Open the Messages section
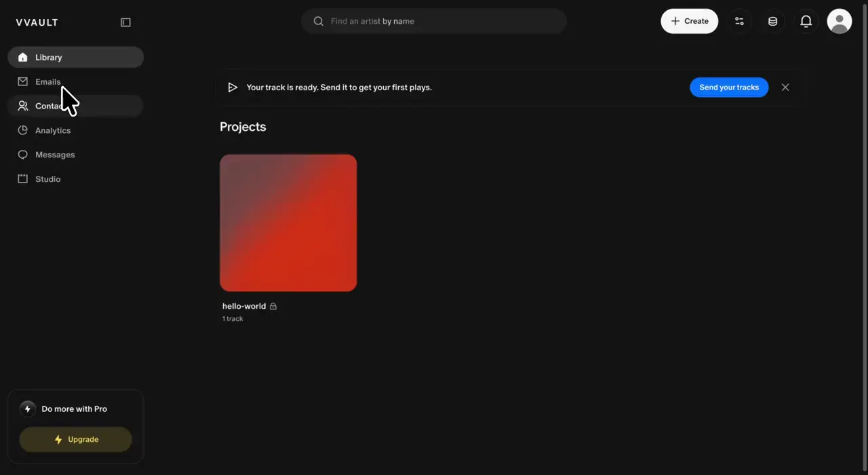The image size is (868, 475). [x=75, y=155]
